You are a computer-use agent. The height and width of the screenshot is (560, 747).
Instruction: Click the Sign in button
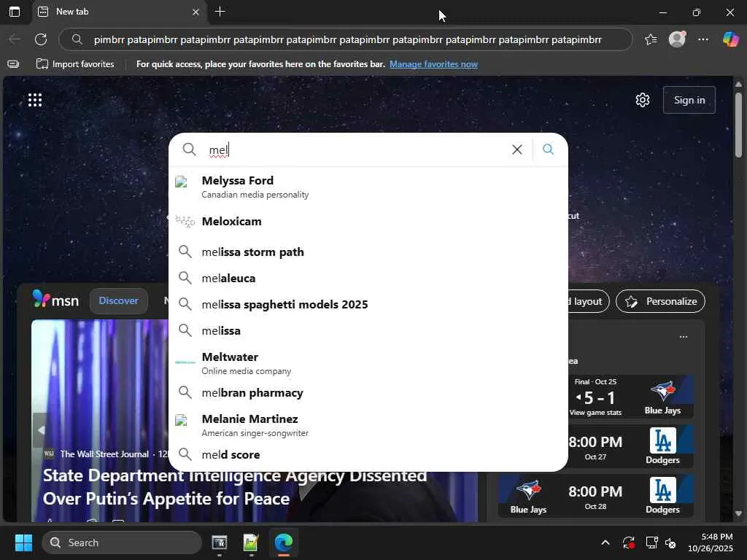click(689, 100)
